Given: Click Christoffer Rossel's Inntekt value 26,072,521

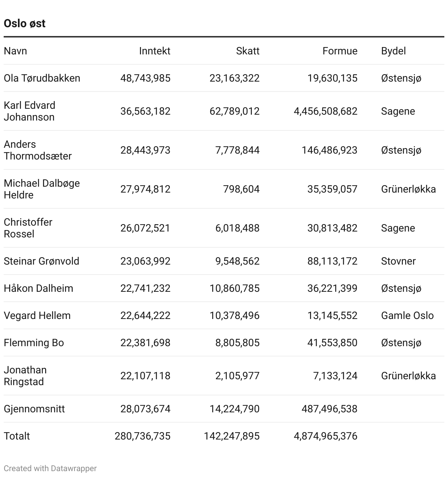Looking at the screenshot, I should 145,228.
